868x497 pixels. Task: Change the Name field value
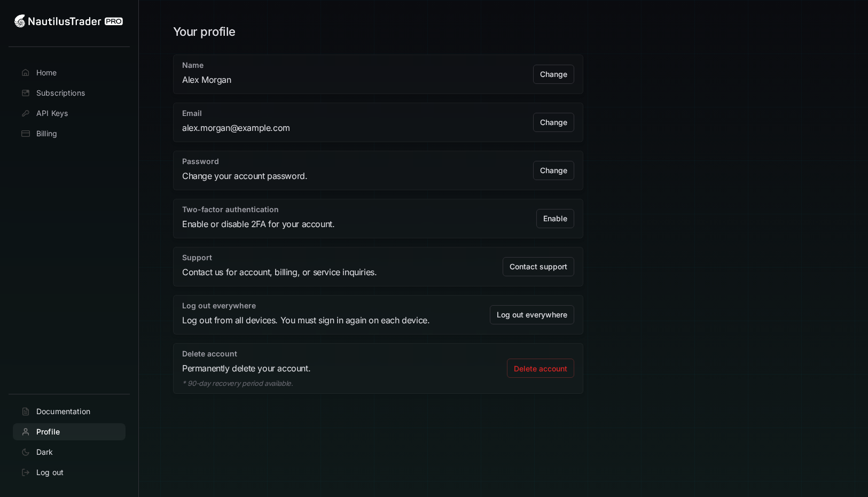[x=553, y=74]
